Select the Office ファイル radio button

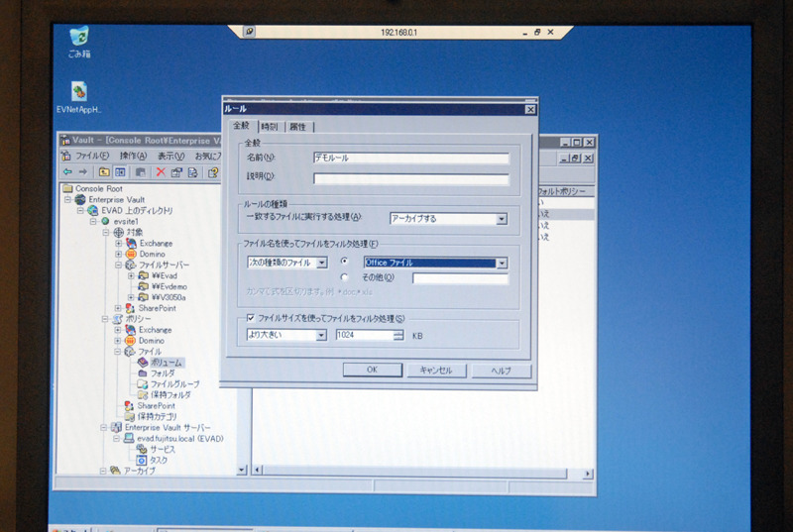344,262
